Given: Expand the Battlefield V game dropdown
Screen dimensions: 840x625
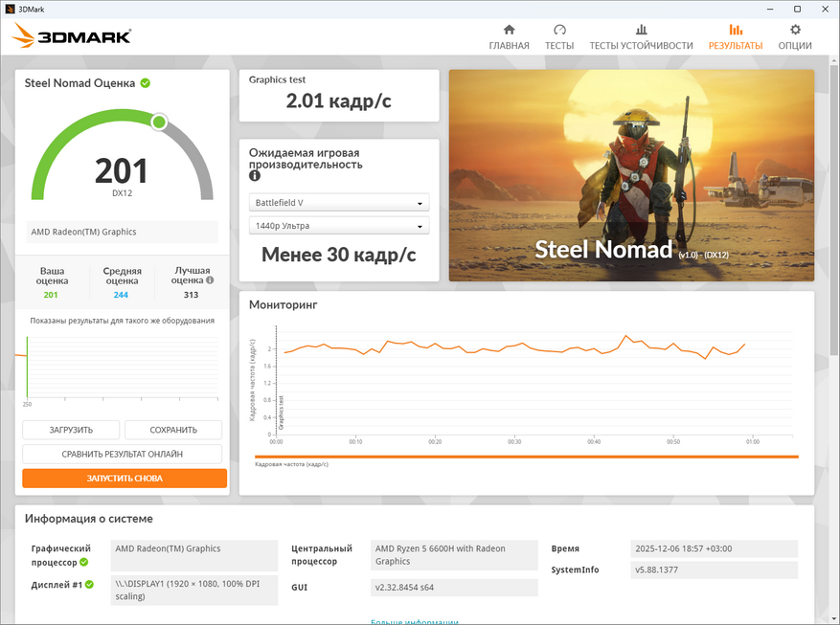Looking at the screenshot, I should (339, 203).
